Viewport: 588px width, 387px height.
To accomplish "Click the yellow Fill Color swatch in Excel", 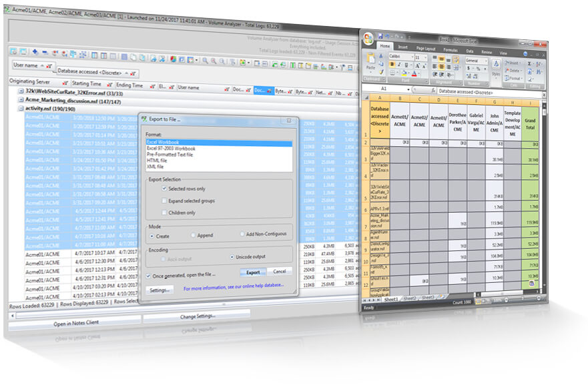I will coord(404,73).
